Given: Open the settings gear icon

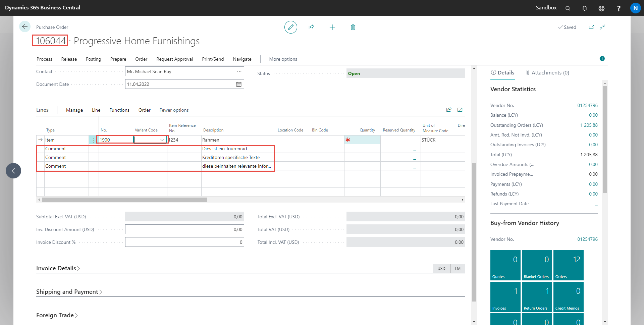Looking at the screenshot, I should (601, 8).
